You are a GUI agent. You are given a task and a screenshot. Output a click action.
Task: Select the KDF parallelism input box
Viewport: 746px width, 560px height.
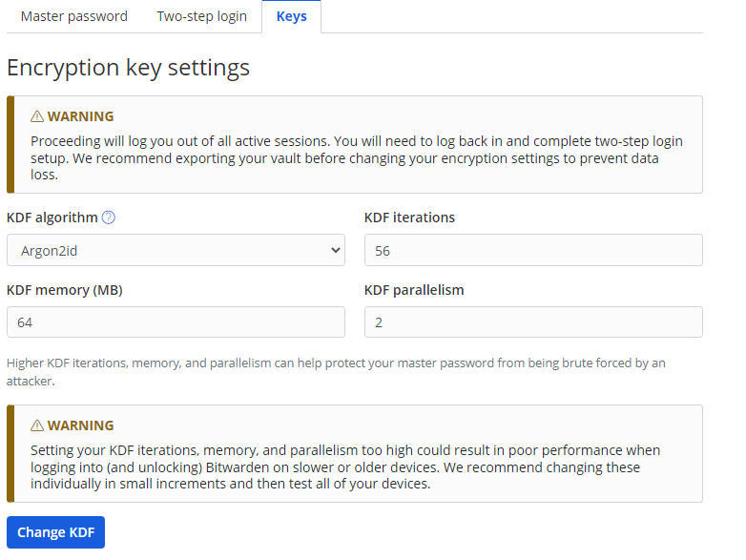click(533, 322)
